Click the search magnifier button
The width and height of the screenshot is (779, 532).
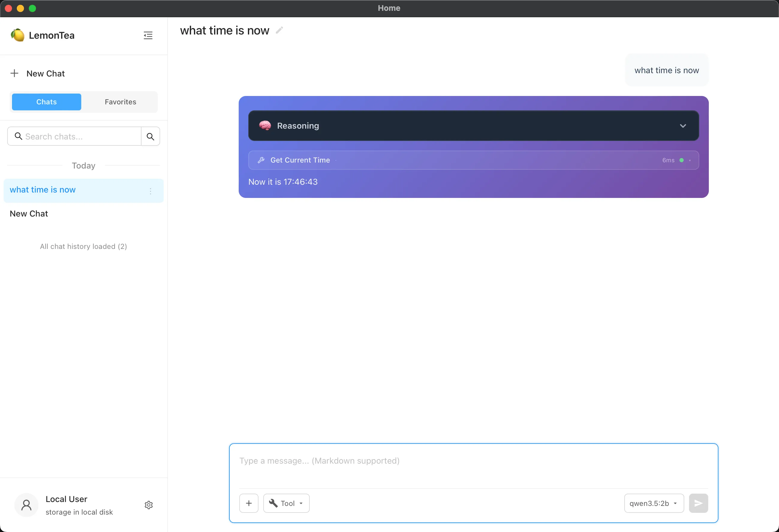tap(151, 136)
